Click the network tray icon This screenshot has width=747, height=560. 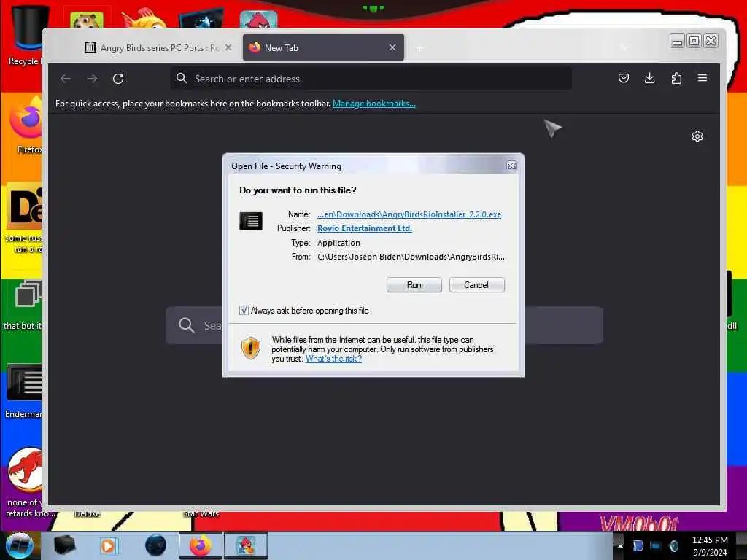pos(656,545)
